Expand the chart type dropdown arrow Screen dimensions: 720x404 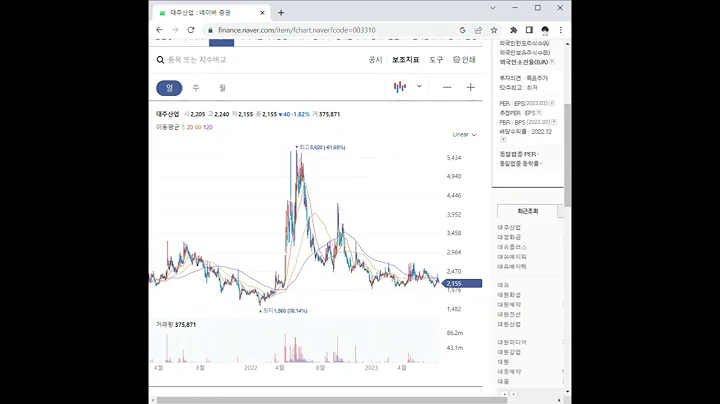pos(419,86)
